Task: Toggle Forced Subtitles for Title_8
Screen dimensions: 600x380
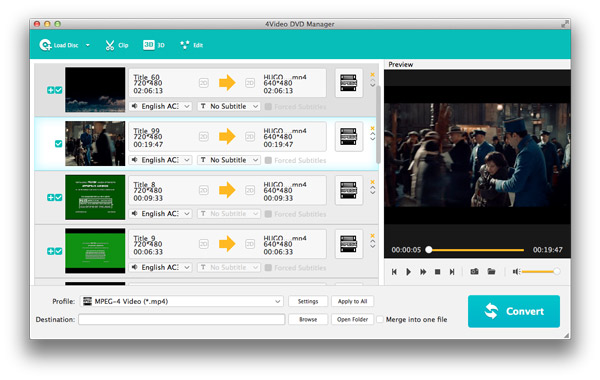Action: tap(268, 214)
